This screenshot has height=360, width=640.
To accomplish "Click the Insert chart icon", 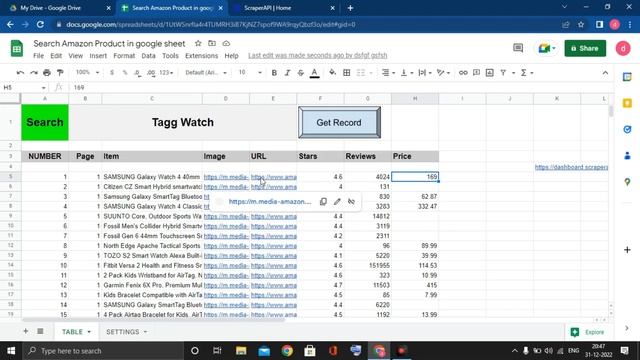I will (490, 73).
